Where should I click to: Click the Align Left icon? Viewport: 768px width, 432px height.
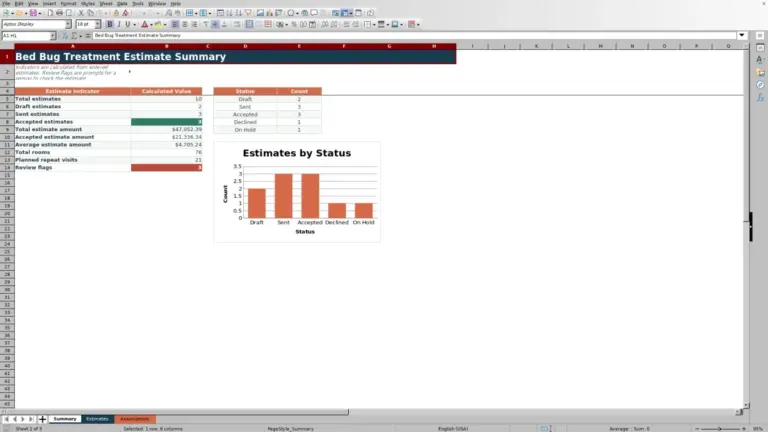coord(175,24)
